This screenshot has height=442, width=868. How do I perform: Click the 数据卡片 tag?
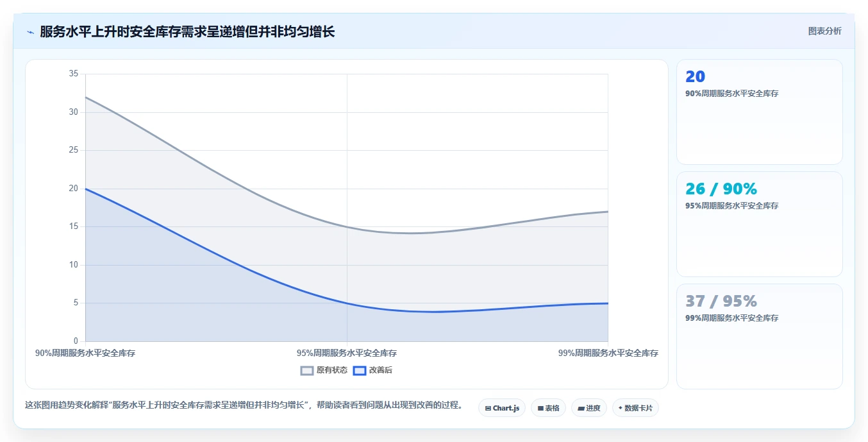point(635,408)
